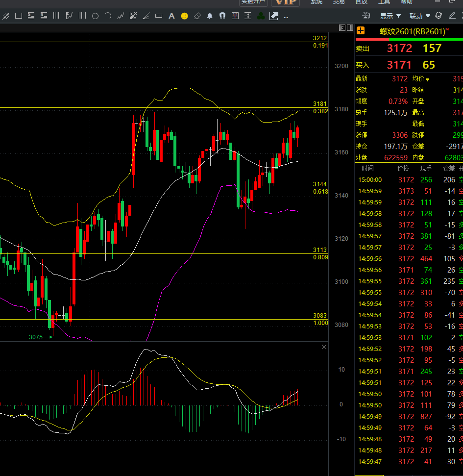Select the 15:00:00 tick row
This screenshot has height=476, width=463.
pyautogui.click(x=409, y=180)
